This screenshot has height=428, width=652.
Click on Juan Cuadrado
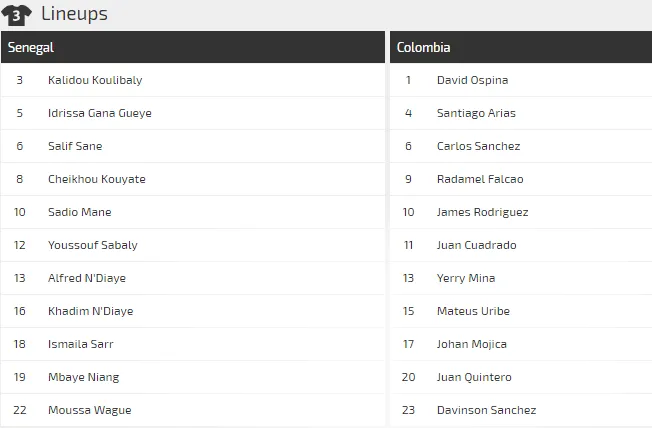click(x=476, y=245)
